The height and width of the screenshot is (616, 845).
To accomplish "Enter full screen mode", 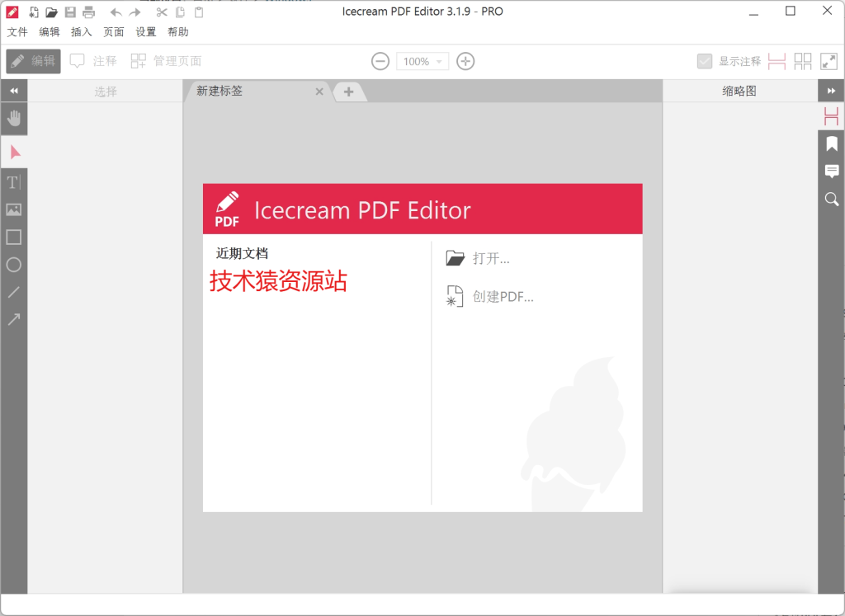I will 828,61.
